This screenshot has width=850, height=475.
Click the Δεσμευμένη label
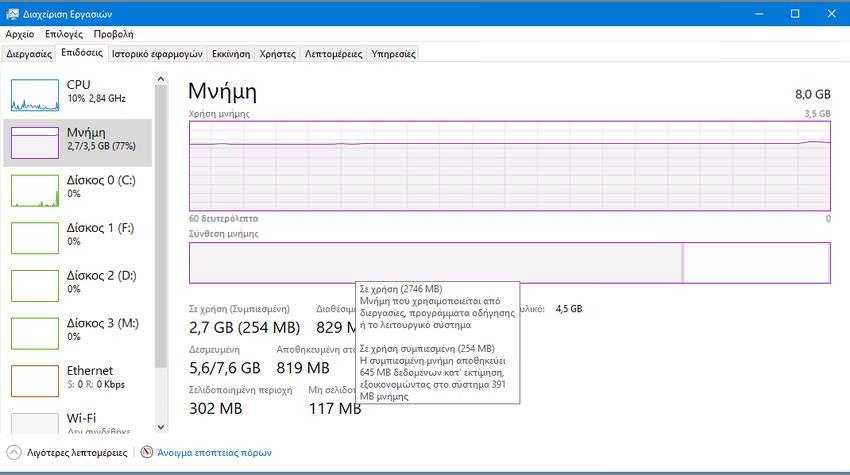(x=214, y=350)
